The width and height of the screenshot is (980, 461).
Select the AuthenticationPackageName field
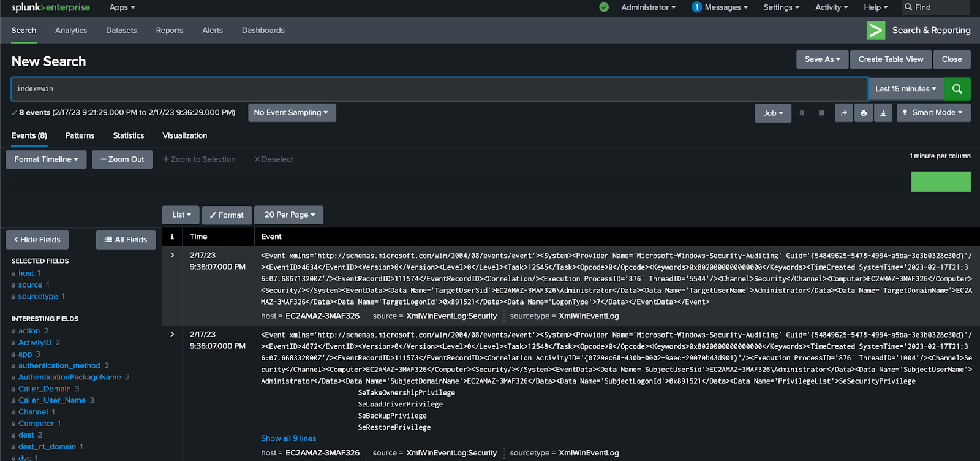[x=70, y=378]
